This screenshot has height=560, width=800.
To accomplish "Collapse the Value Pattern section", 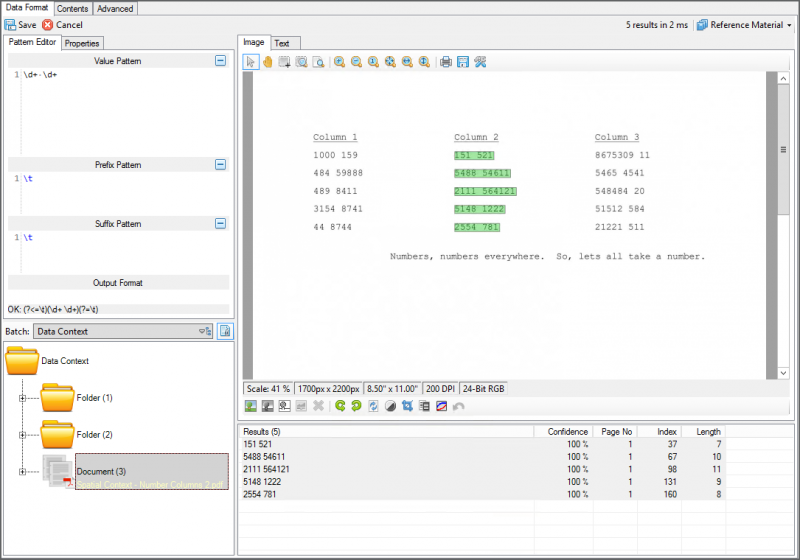I will point(220,61).
